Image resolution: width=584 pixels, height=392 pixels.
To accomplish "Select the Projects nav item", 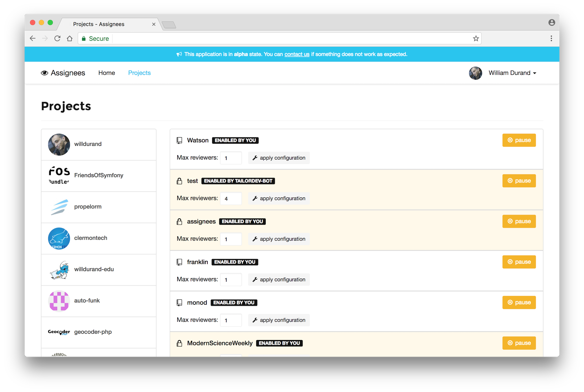I will tap(139, 73).
